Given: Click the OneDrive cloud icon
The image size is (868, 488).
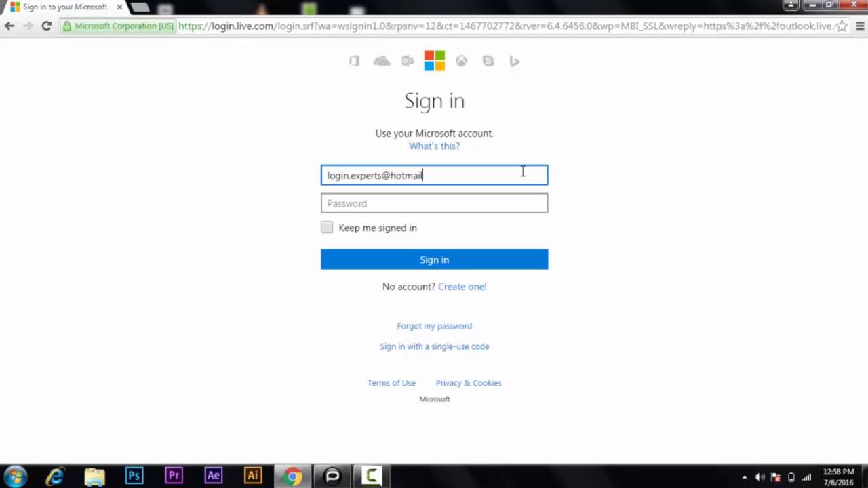Looking at the screenshot, I should 382,61.
